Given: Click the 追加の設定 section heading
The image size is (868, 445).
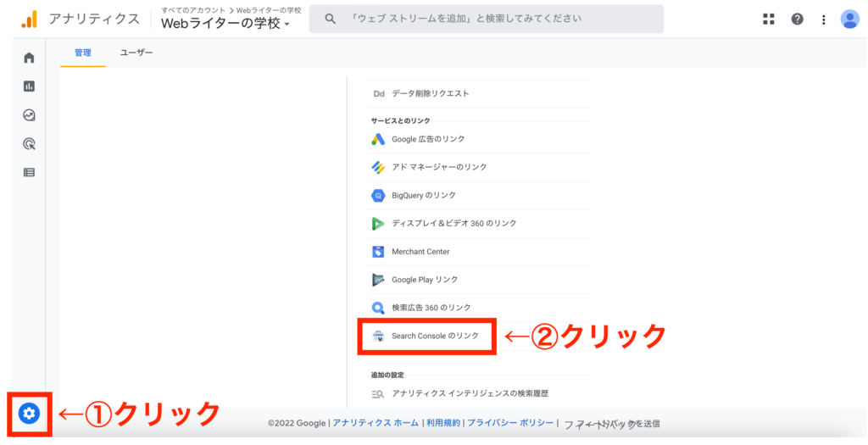Looking at the screenshot, I should 387,375.
